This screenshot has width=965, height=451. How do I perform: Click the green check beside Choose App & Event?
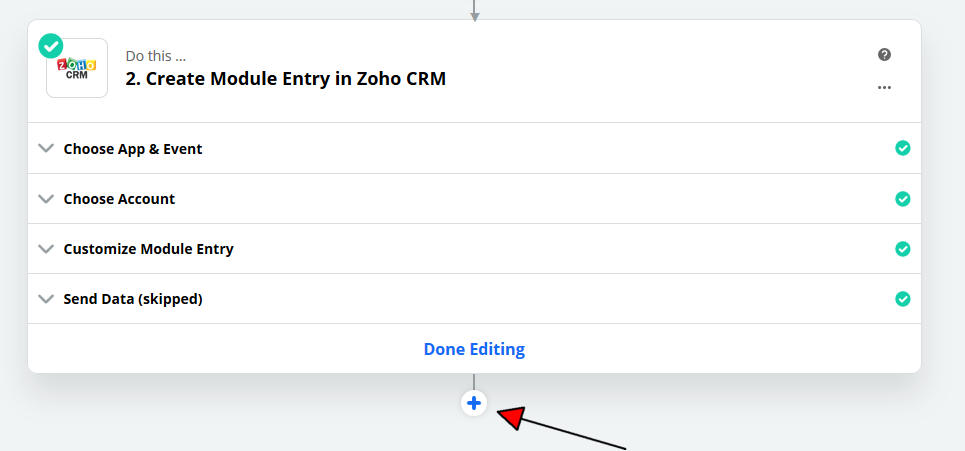click(x=902, y=148)
